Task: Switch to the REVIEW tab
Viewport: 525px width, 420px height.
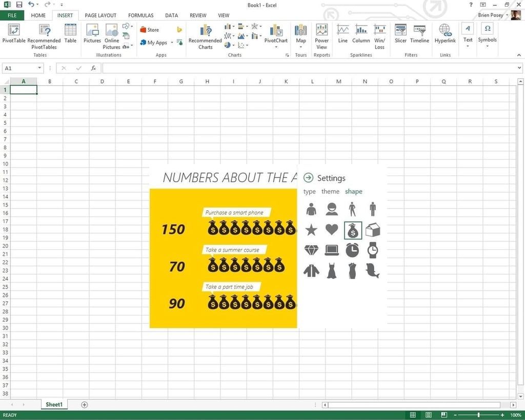Action: click(x=198, y=15)
